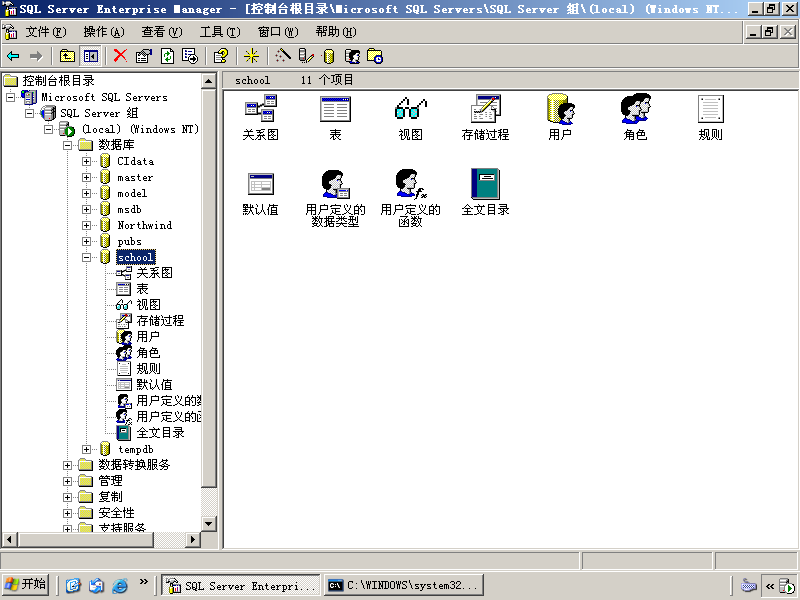
Task: Switch to SQL Server Enterprise taskbar button
Action: pyautogui.click(x=241, y=585)
